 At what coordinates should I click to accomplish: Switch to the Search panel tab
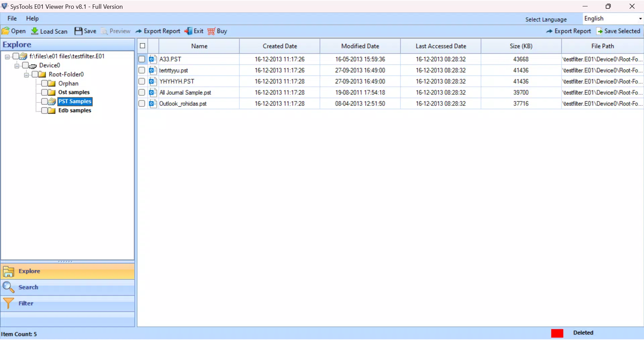(x=68, y=287)
